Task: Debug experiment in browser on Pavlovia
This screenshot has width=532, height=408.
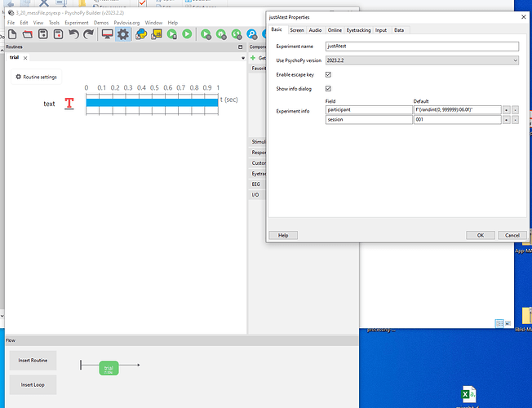Action: tap(221, 34)
